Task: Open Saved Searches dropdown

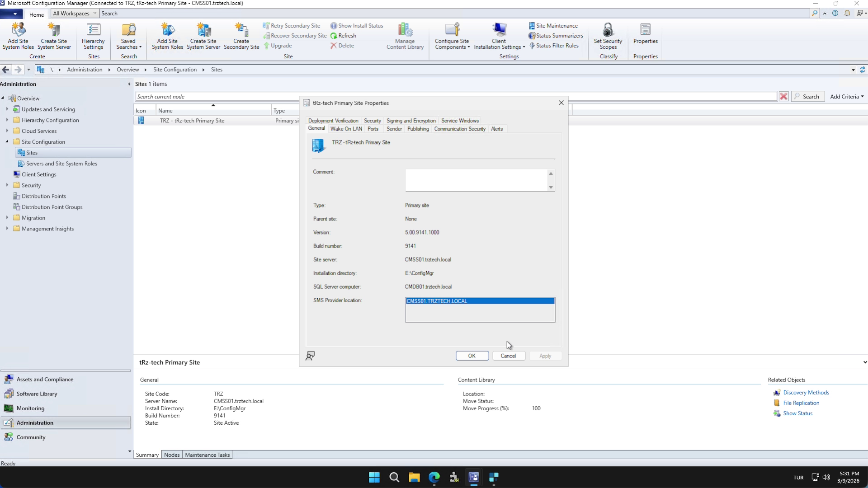Action: tap(128, 36)
